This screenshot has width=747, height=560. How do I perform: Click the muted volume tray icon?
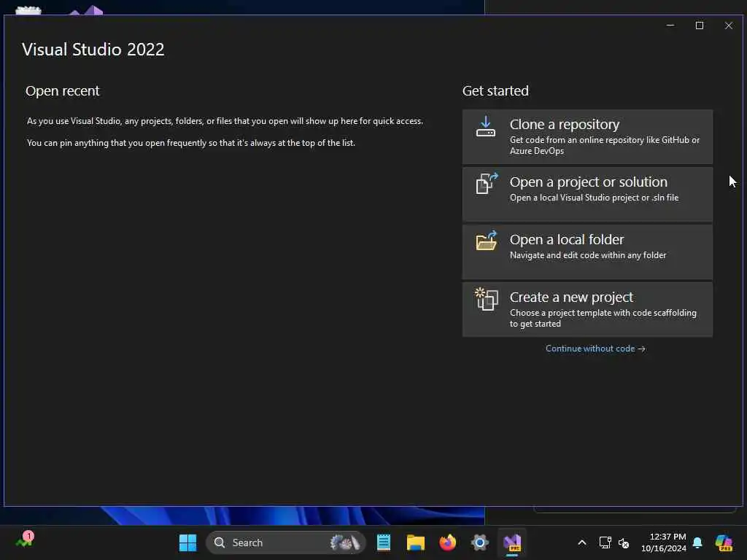coord(624,542)
